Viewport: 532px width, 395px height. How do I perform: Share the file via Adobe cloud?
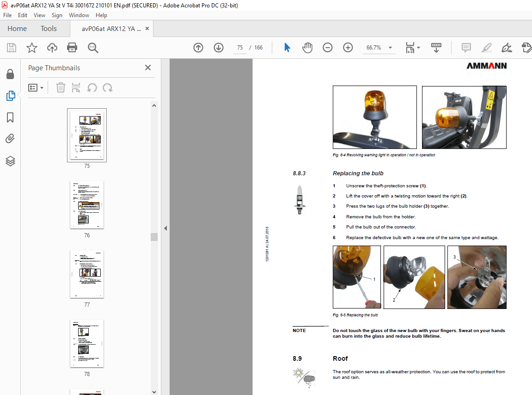52,48
